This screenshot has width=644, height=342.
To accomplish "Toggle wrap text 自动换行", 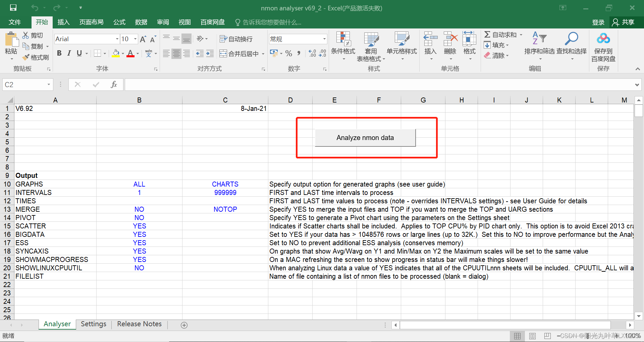I will pos(236,39).
